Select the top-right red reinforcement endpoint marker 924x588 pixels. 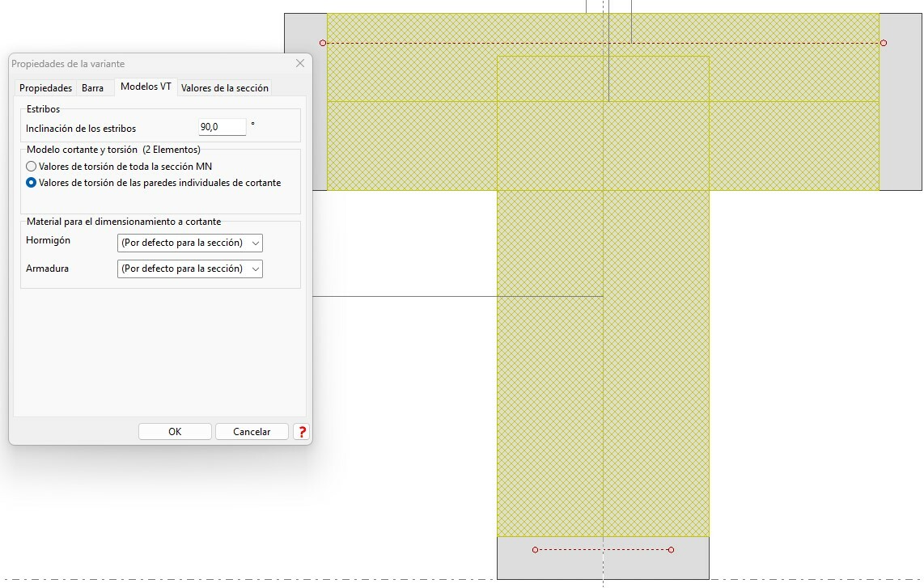(884, 43)
